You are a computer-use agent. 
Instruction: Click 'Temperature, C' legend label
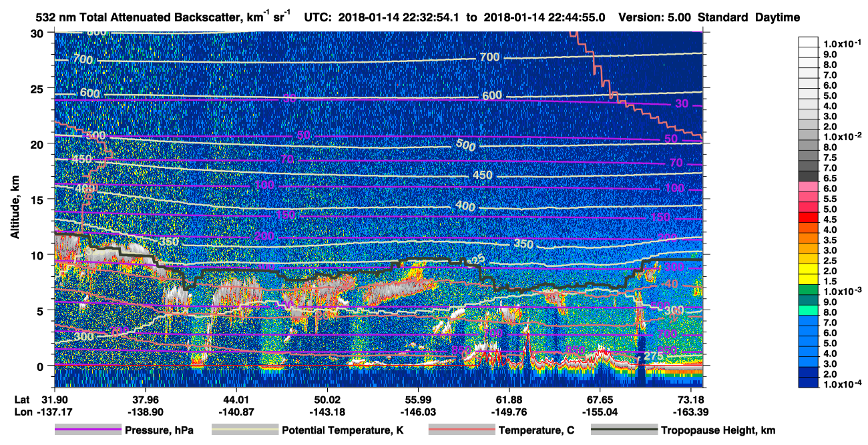[x=536, y=430]
